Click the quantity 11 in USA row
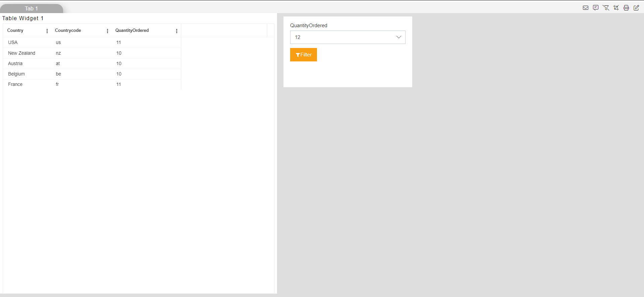This screenshot has height=297, width=644. 119,42
